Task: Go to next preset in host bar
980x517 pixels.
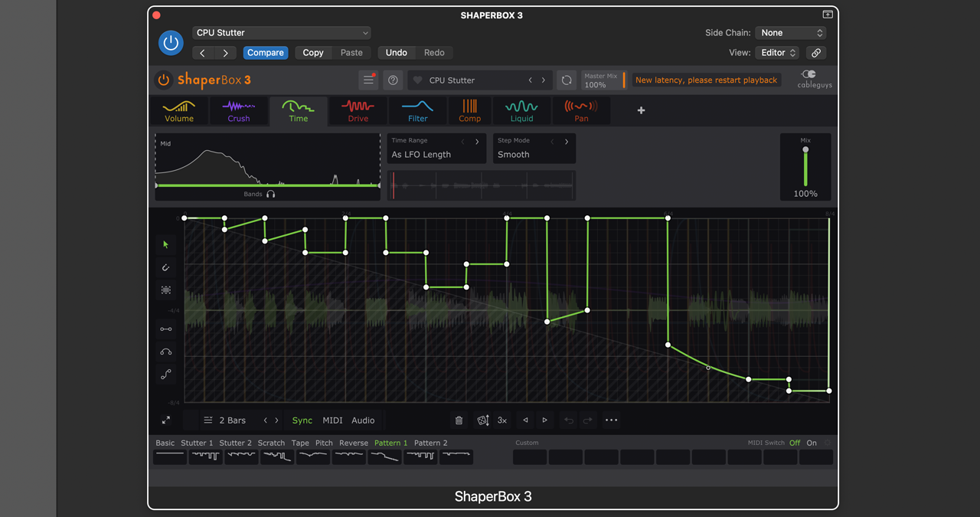Action: tap(225, 53)
